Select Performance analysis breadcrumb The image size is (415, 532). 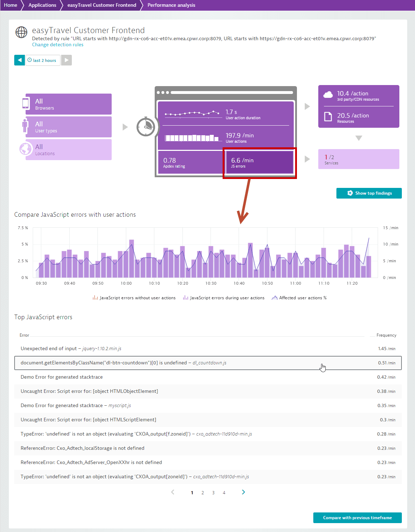tap(171, 5)
